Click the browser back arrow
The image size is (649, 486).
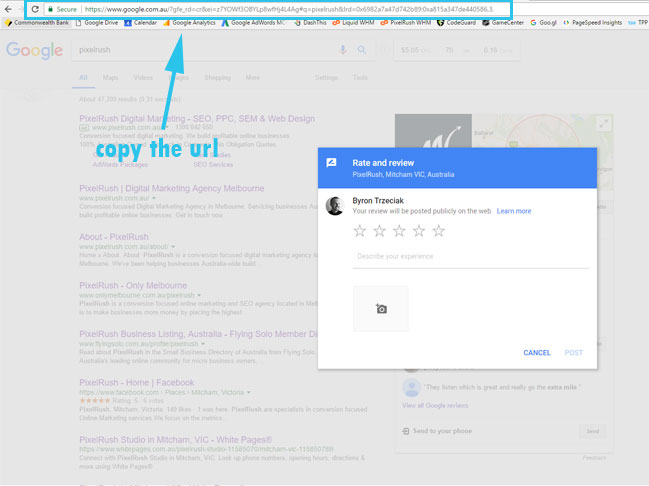8,9
